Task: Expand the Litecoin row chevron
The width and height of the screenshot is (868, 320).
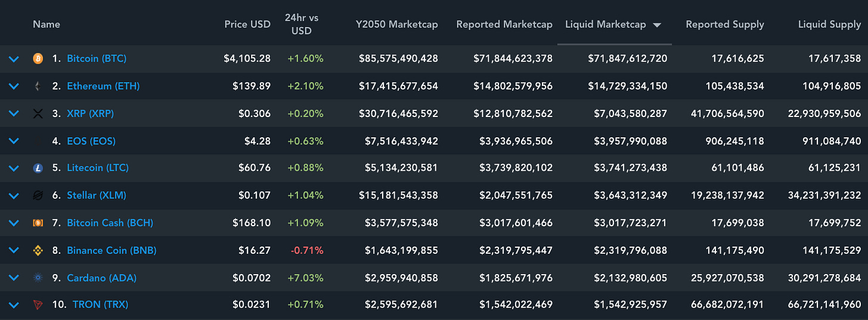Action: pos(14,168)
